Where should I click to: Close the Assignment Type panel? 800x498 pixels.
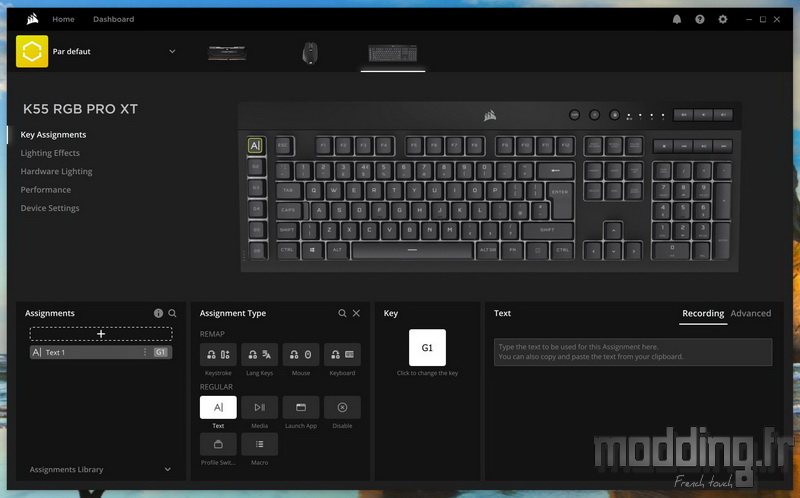click(x=356, y=313)
